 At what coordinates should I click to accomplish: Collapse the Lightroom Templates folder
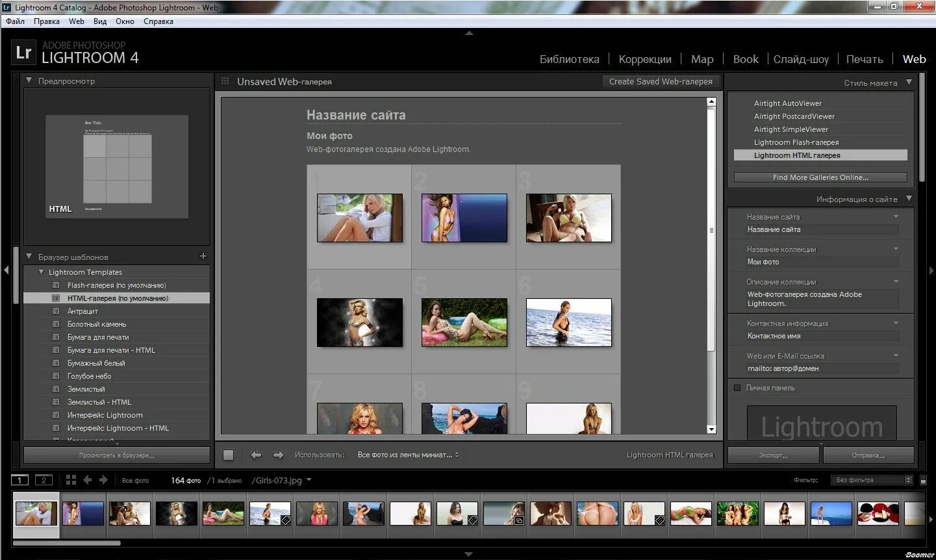tap(41, 272)
